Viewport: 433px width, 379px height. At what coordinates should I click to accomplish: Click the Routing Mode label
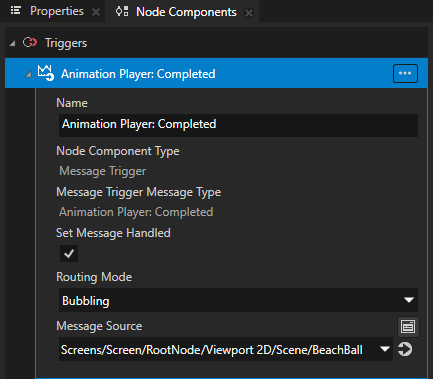tap(94, 277)
